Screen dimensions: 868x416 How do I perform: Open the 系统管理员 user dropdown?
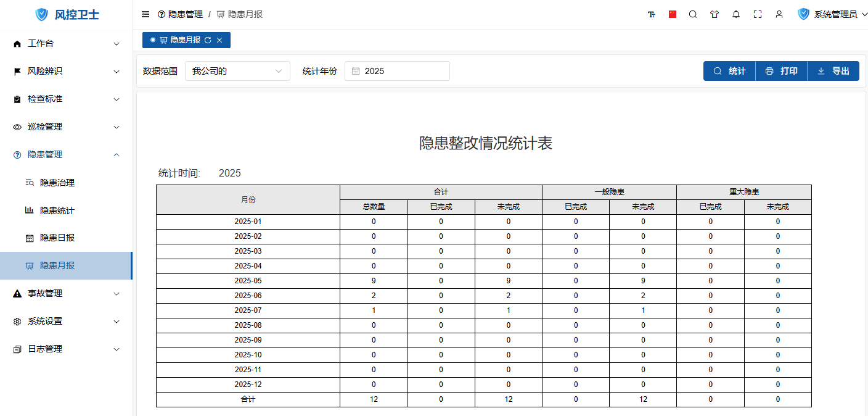click(x=832, y=14)
